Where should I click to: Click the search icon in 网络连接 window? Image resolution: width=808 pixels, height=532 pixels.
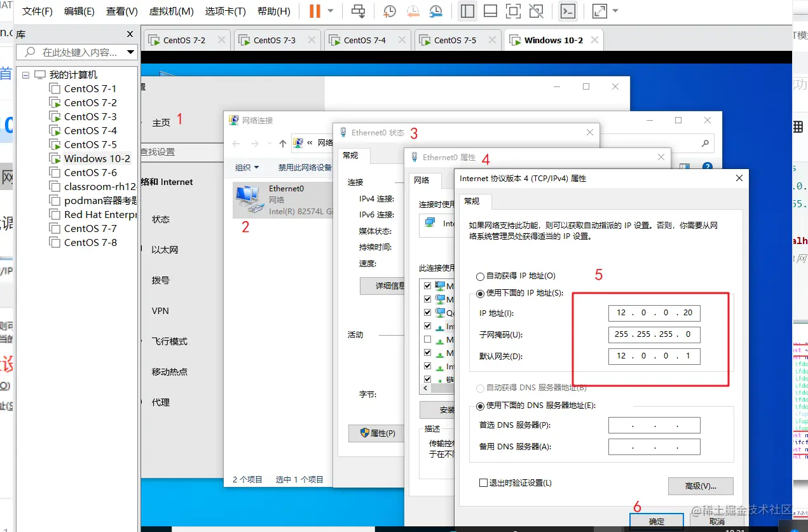click(x=705, y=144)
